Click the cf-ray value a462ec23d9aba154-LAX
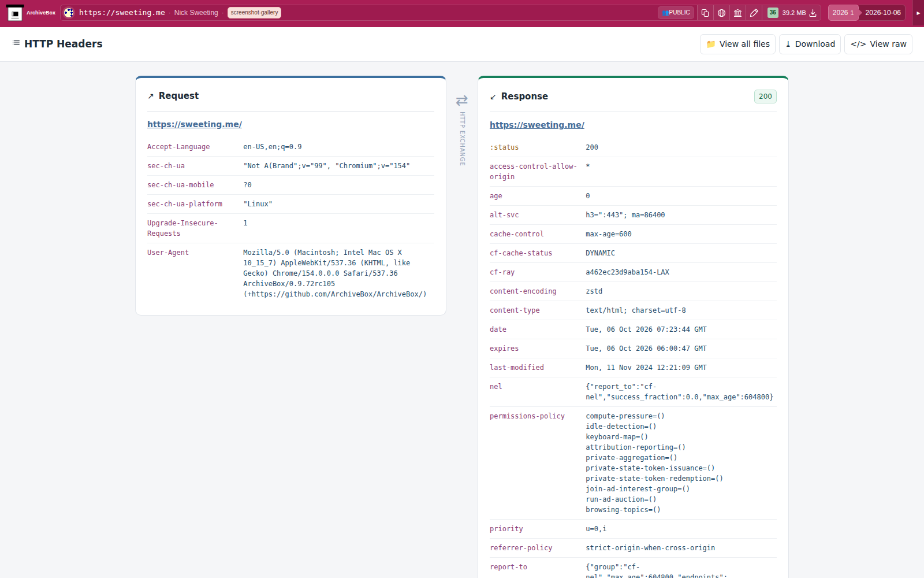This screenshot has width=924, height=578. pos(627,272)
